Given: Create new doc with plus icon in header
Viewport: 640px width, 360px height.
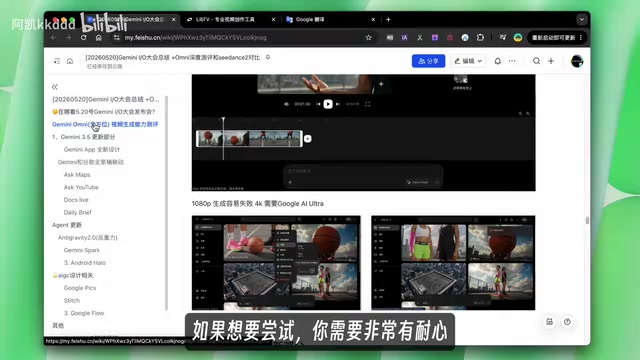Looking at the screenshot, I should point(551,61).
